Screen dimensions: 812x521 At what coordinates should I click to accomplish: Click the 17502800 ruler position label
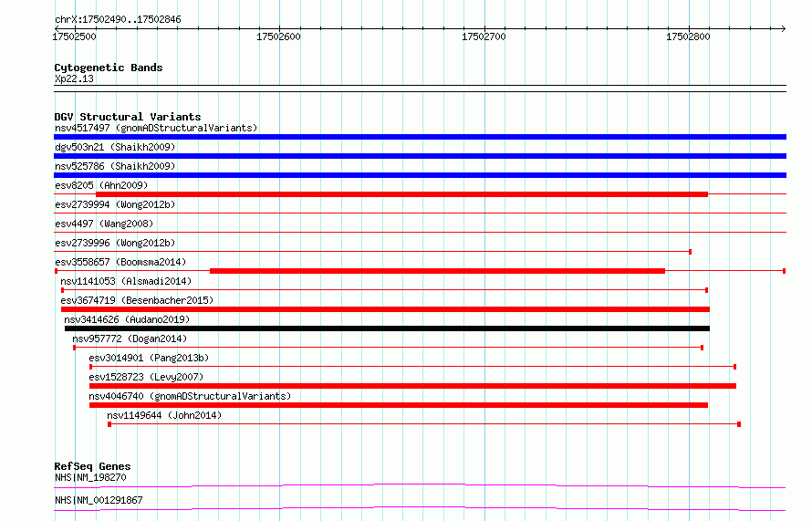click(x=688, y=36)
